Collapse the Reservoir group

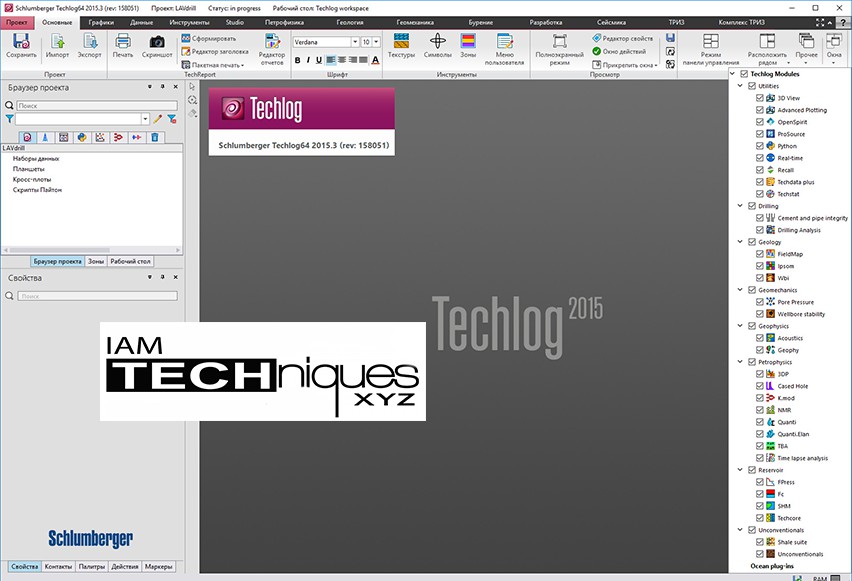pyautogui.click(x=740, y=470)
